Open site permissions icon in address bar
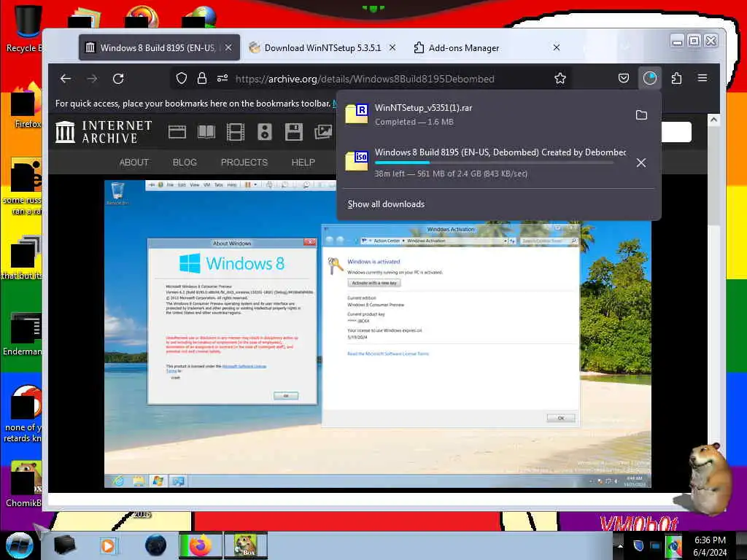Image resolution: width=747 pixels, height=560 pixels. [222, 79]
